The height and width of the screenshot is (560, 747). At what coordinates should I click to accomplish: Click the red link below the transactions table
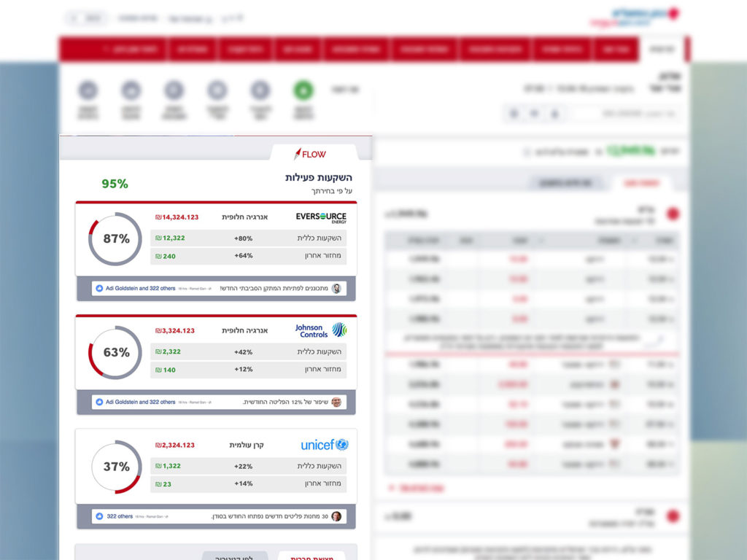(x=416, y=488)
